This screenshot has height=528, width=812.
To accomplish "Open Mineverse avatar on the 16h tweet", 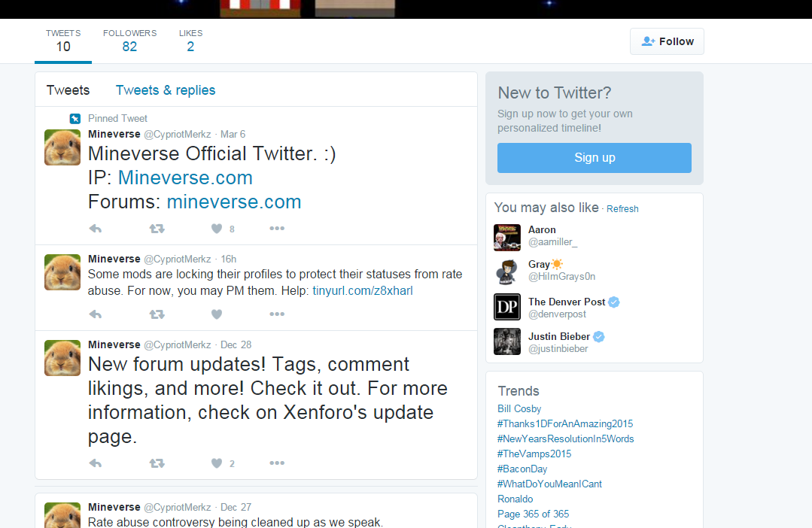I will 62,272.
